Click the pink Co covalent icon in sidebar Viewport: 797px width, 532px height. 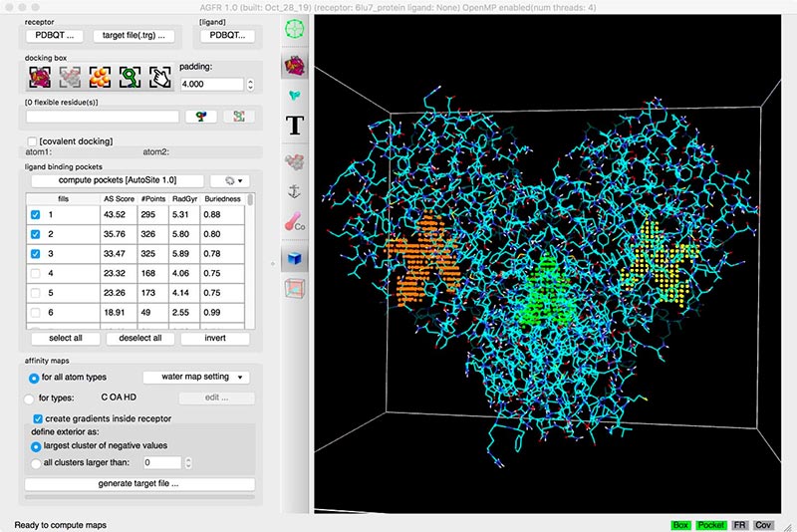(x=295, y=225)
